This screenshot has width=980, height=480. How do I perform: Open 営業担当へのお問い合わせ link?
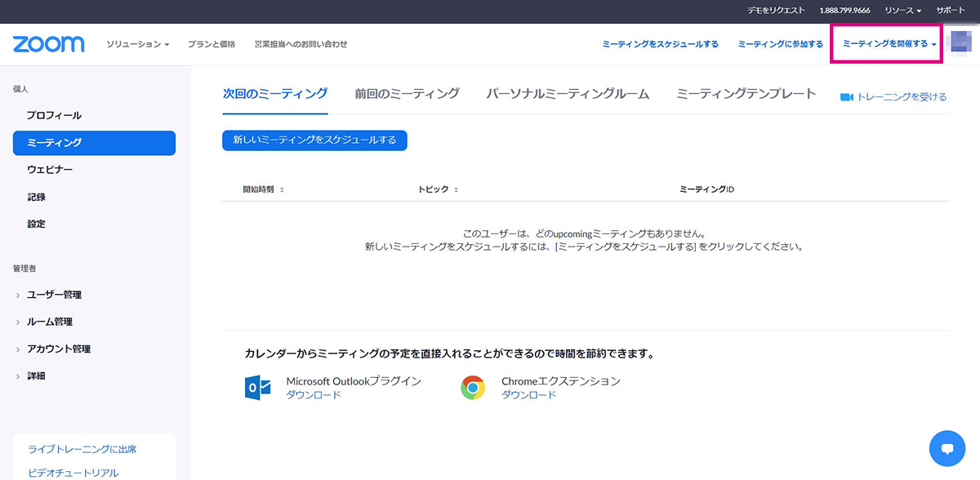coord(301,44)
